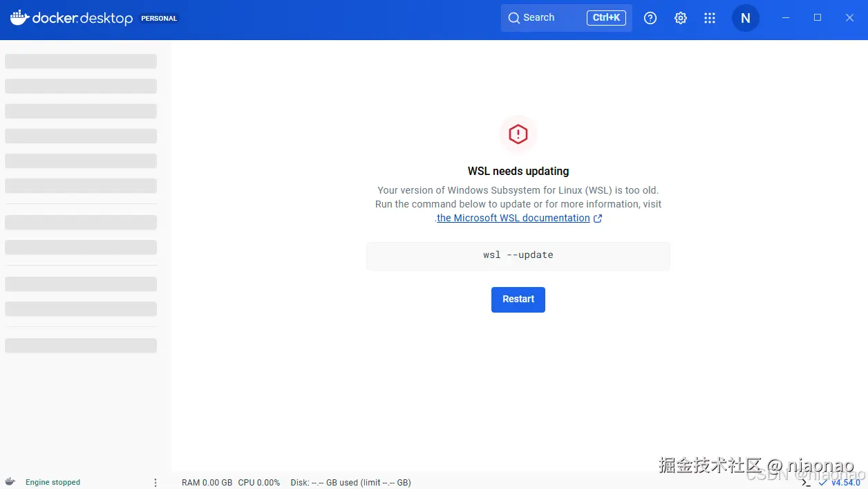The width and height of the screenshot is (868, 489).
Task: Click the Ctrl+K shortcut badge
Action: (x=606, y=18)
